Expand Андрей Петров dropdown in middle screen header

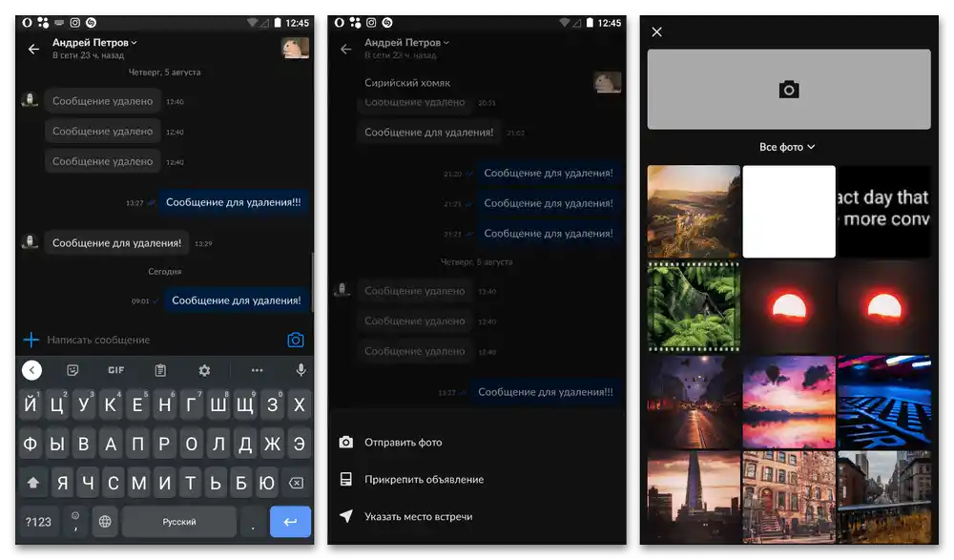click(x=407, y=43)
